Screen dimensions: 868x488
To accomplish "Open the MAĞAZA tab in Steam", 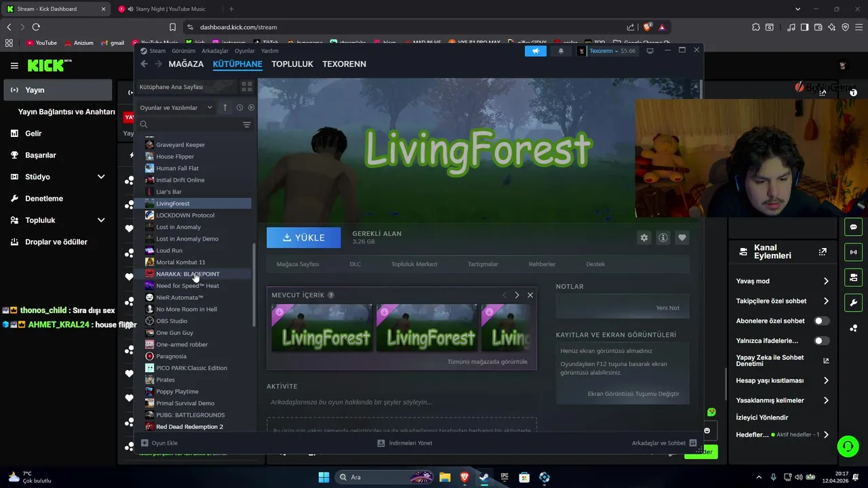I will click(x=186, y=64).
